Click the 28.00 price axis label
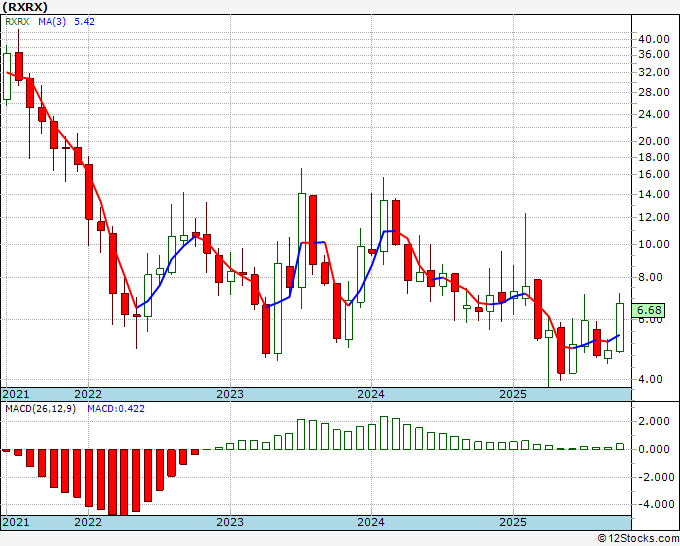Viewport: 680px width, 546px height. [x=654, y=92]
